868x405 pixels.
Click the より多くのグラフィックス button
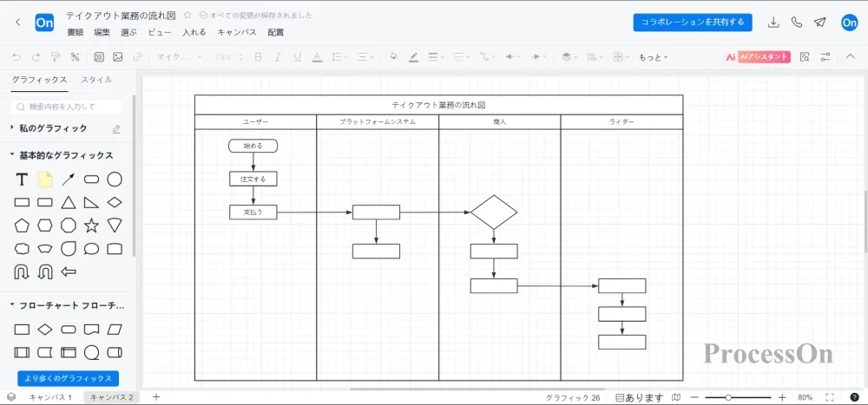pyautogui.click(x=68, y=378)
